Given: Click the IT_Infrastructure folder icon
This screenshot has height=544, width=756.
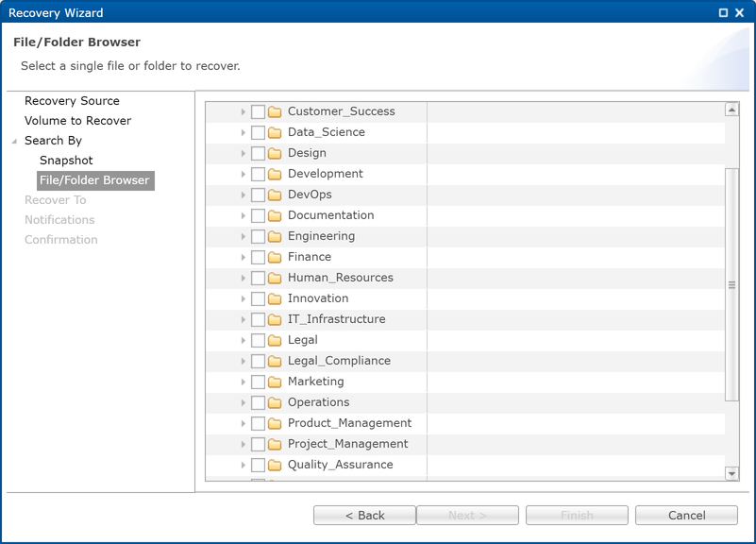Looking at the screenshot, I should point(275,319).
